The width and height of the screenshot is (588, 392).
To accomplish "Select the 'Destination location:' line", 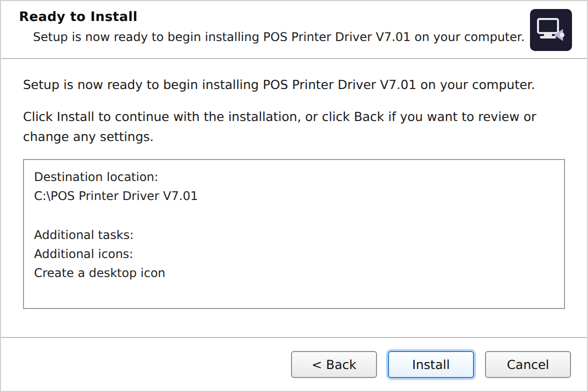I will pyautogui.click(x=96, y=176).
